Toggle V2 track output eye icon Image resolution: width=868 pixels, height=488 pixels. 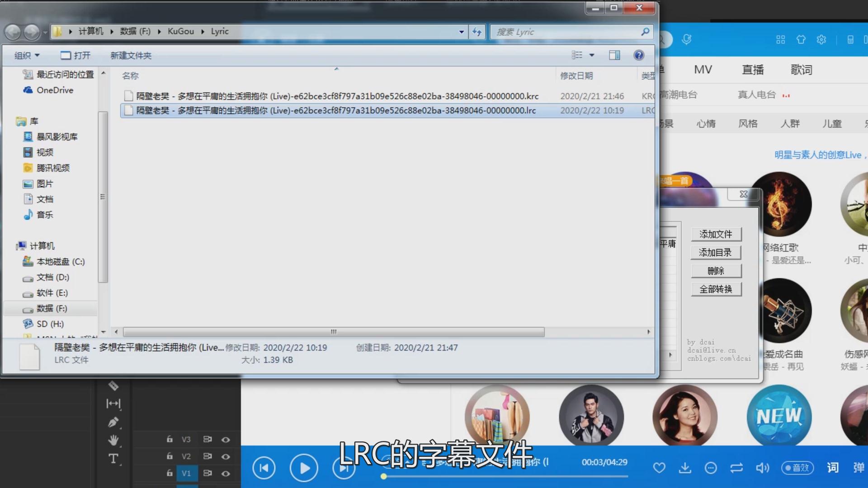[x=226, y=456]
